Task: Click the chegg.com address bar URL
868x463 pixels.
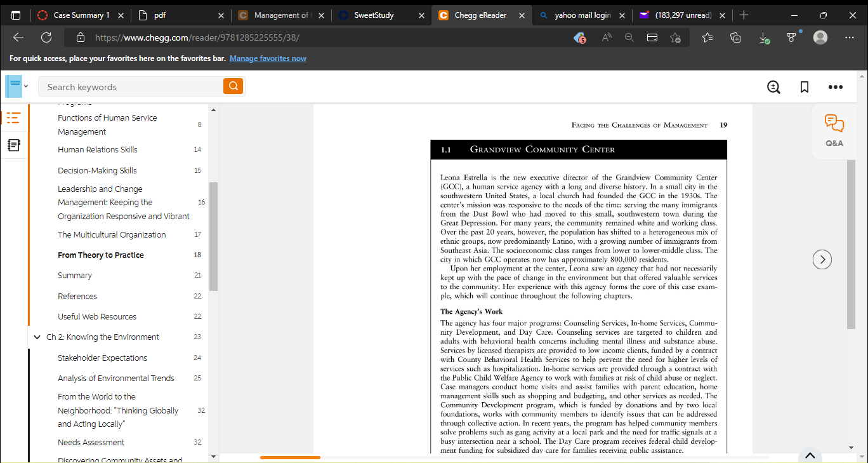Action: tap(197, 37)
